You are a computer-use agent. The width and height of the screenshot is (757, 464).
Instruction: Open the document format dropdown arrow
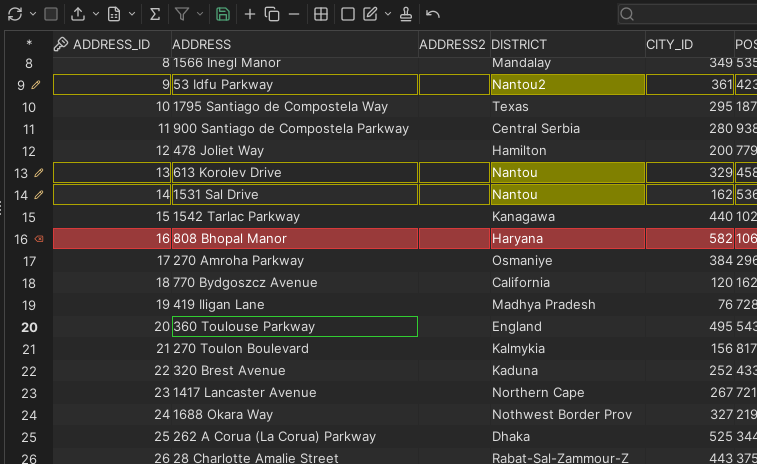coord(132,14)
